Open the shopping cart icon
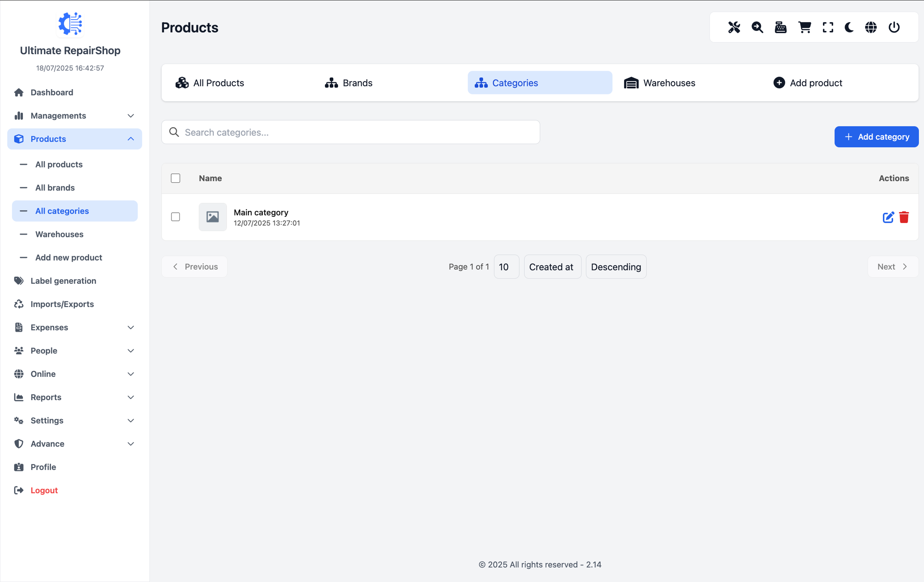This screenshot has height=582, width=924. 804,27
